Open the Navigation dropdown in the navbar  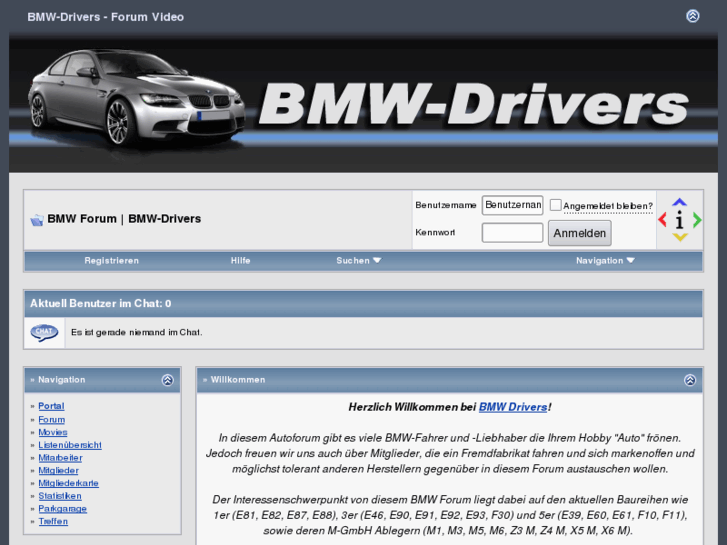coord(605,261)
